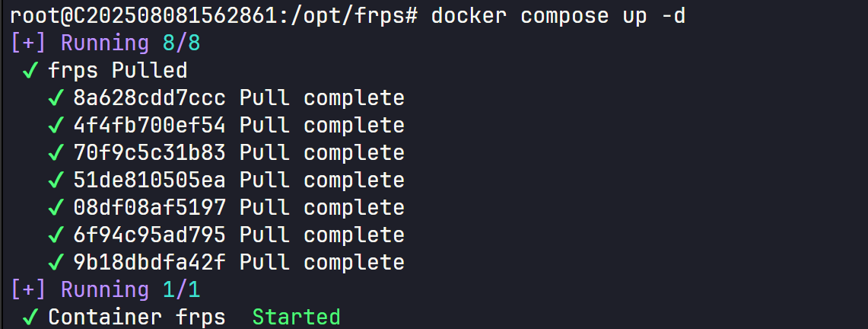
Task: Select the layer hash 9b18dbdfa42f
Action: [x=149, y=263]
